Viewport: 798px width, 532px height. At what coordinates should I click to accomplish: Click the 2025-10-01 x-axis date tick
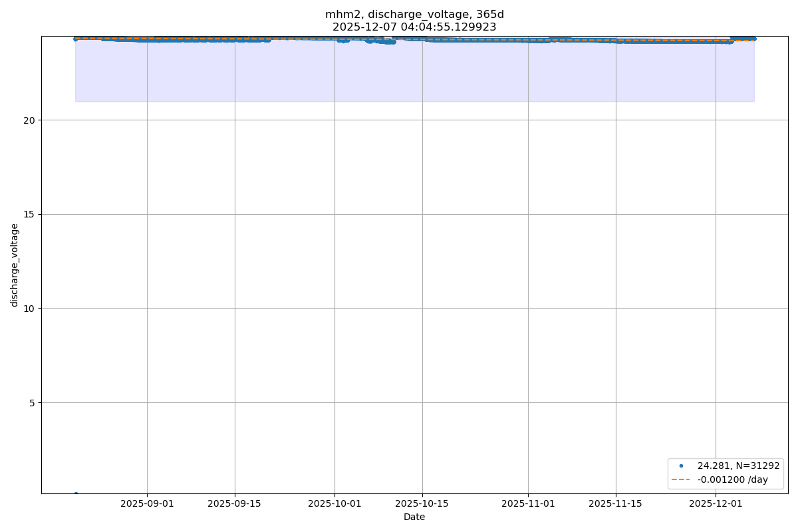[334, 503]
